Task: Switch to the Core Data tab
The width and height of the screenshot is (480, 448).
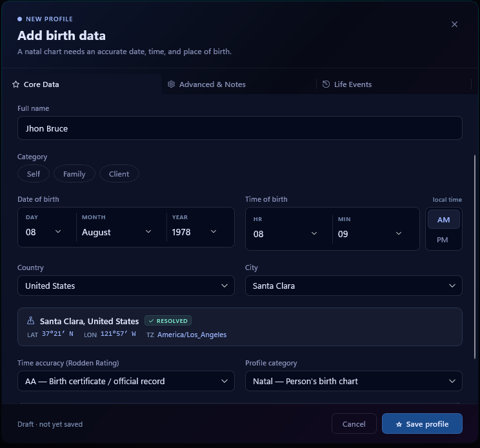Action: click(x=82, y=84)
